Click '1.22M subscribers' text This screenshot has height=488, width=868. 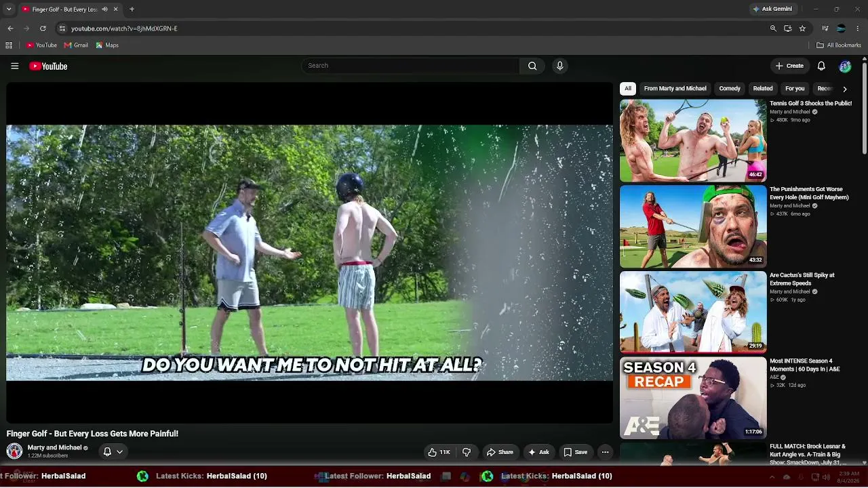tap(47, 456)
